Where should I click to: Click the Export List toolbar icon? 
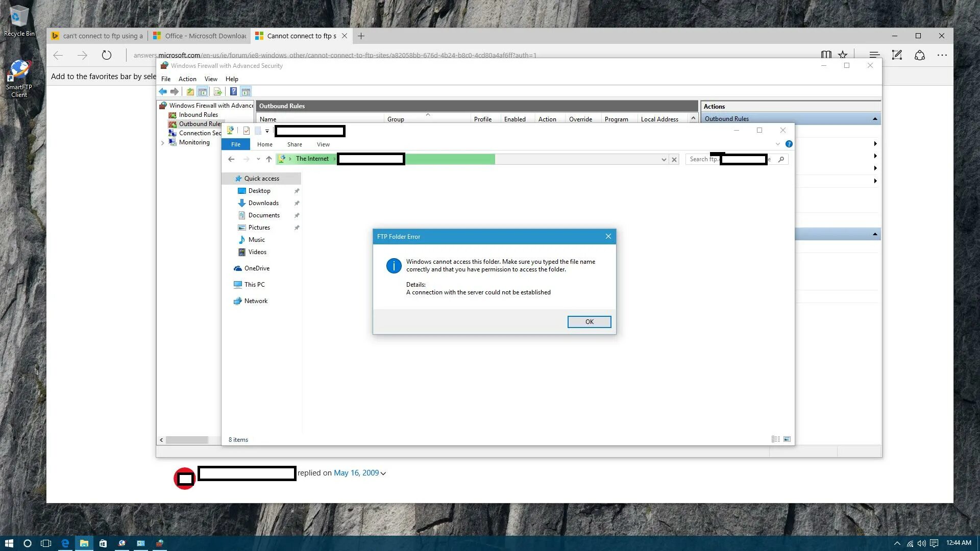coord(218,92)
